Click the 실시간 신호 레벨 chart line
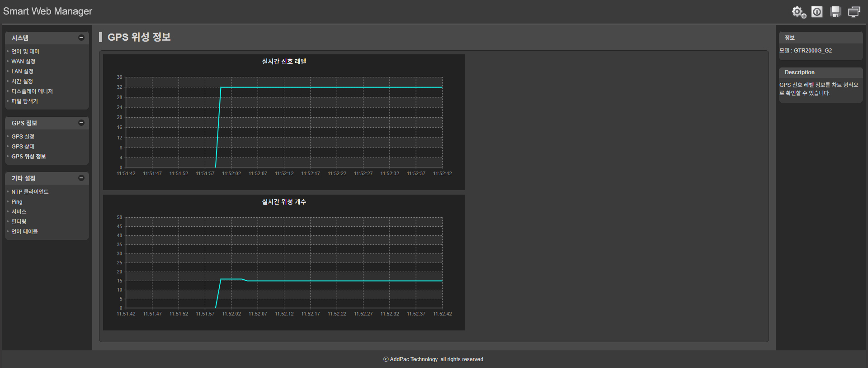 tap(330, 87)
